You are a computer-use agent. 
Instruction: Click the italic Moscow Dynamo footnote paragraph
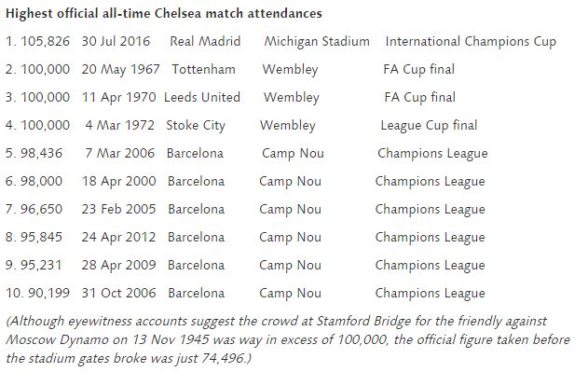[288, 340]
